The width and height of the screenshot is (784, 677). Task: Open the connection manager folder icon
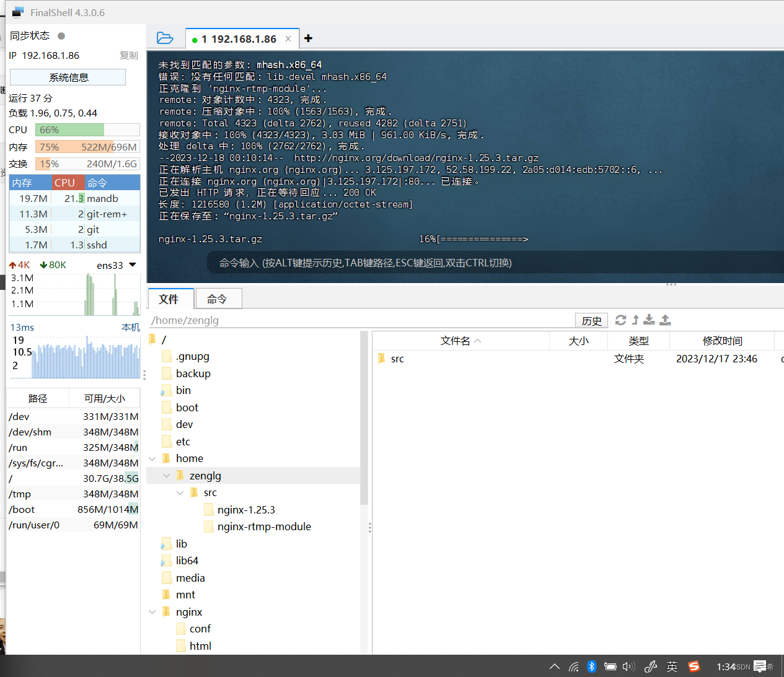(x=165, y=38)
